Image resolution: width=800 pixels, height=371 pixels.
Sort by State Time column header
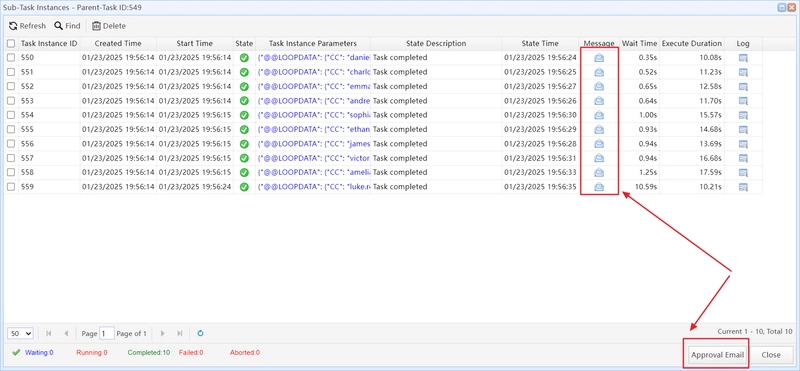tap(540, 44)
